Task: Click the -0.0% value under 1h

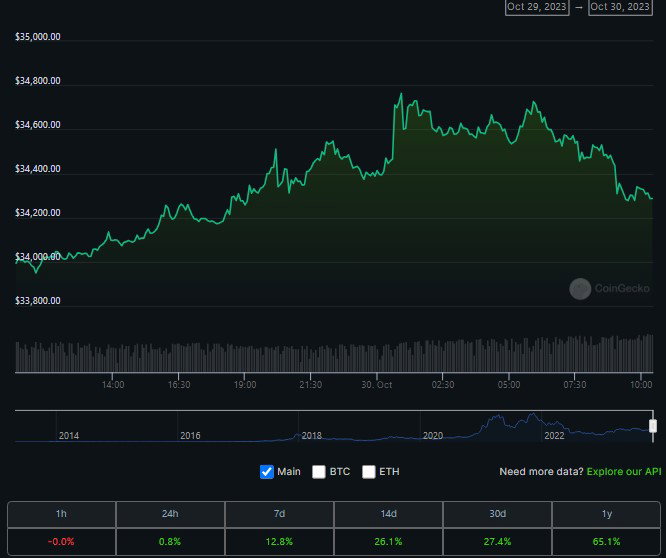Action: [61, 542]
